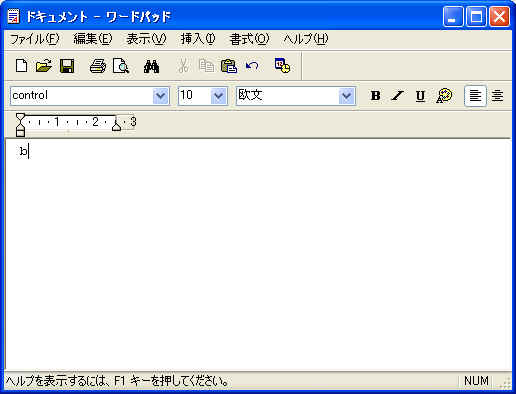This screenshot has width=516, height=394.
Task: Create a new document with the blank page icon
Action: click(x=22, y=66)
